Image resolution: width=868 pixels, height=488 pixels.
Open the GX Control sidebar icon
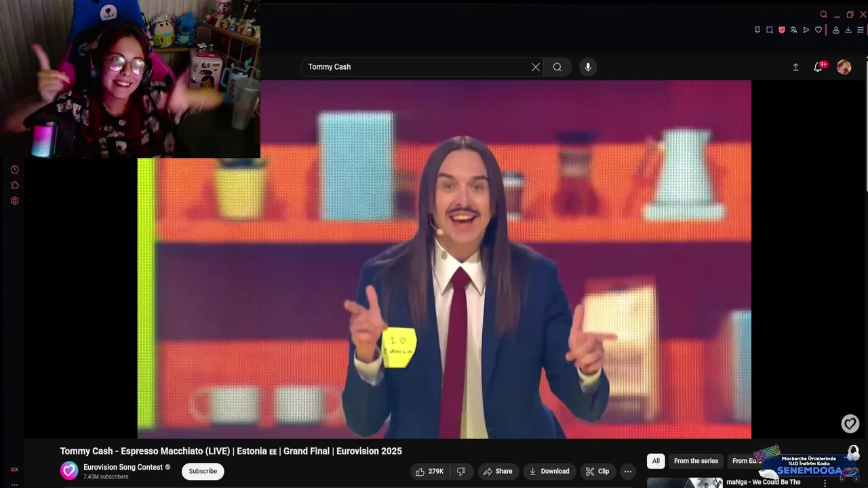click(14, 469)
